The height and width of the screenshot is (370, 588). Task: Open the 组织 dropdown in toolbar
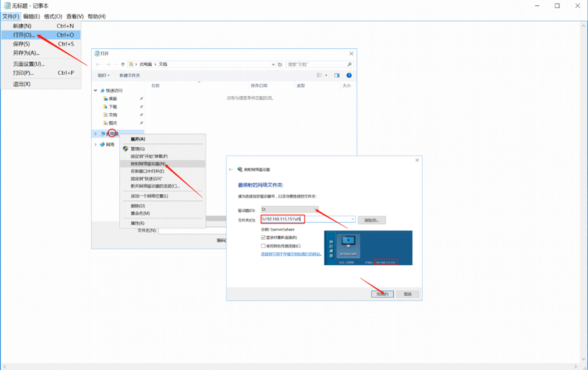click(103, 76)
